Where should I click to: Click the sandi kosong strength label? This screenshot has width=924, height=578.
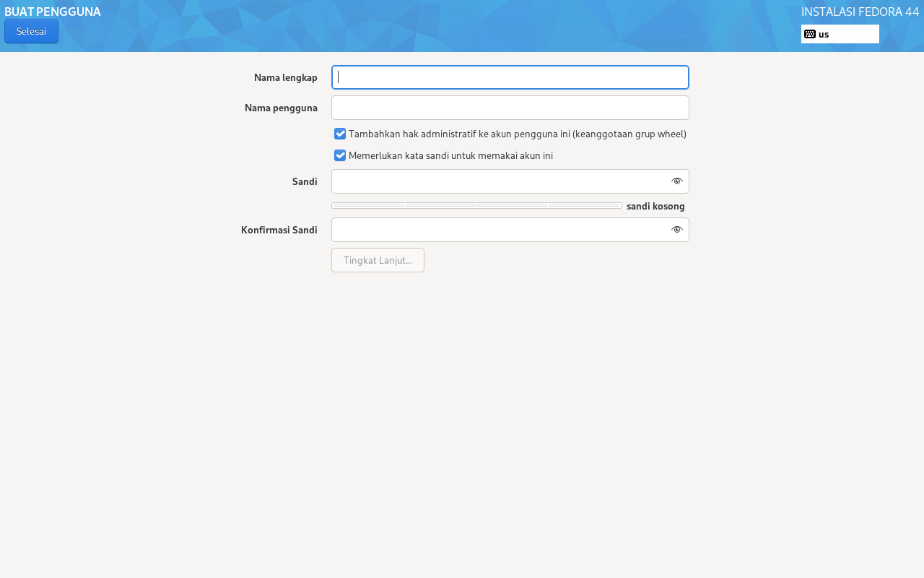point(655,206)
